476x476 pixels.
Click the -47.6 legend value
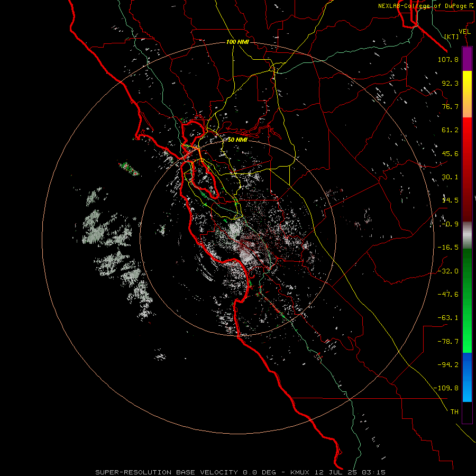click(x=448, y=295)
